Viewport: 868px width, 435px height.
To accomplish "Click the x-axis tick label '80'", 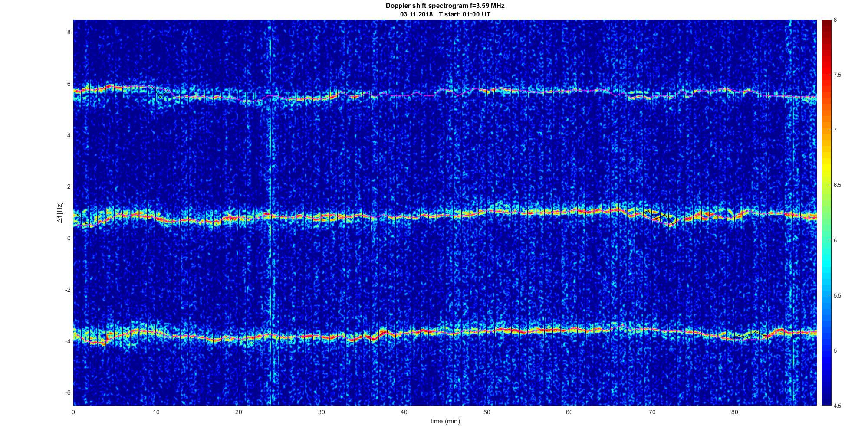I will [734, 412].
